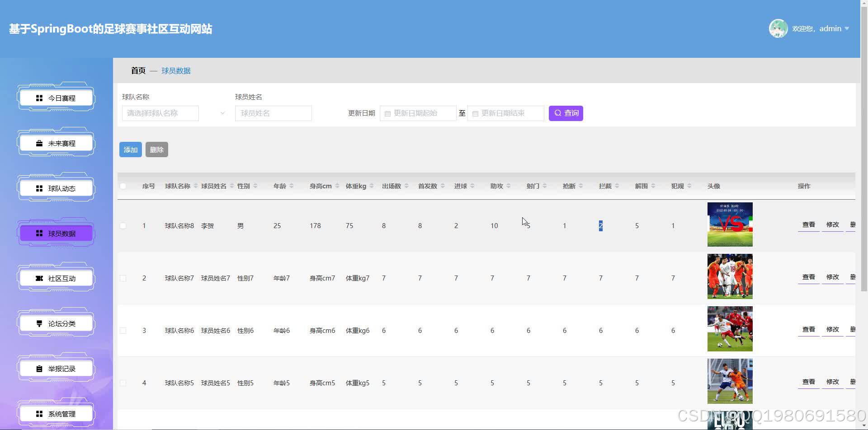Click the 社区互动 icon in sidebar
Viewport: 868px width, 430px height.
39,278
